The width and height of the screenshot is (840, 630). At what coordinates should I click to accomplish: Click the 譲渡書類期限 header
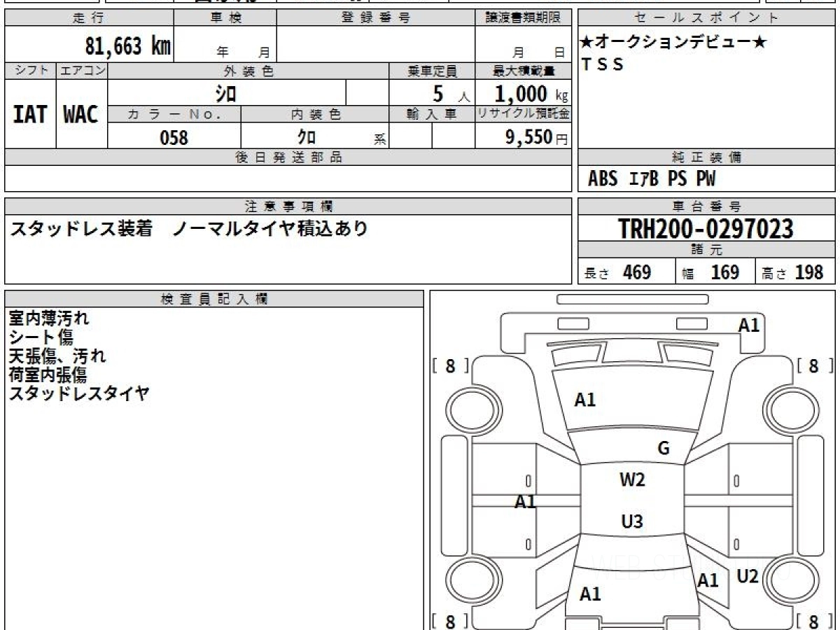[523, 18]
